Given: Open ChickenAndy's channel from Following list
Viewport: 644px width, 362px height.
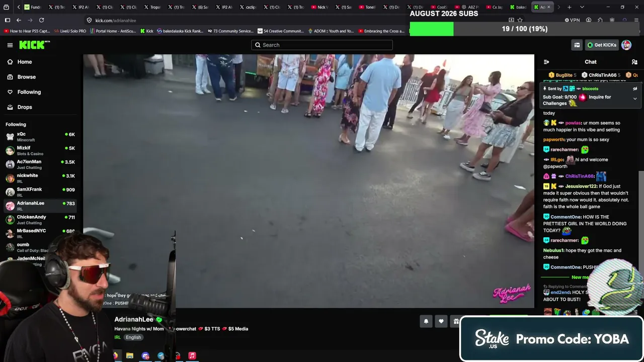Looking at the screenshot, I should pyautogui.click(x=40, y=219).
